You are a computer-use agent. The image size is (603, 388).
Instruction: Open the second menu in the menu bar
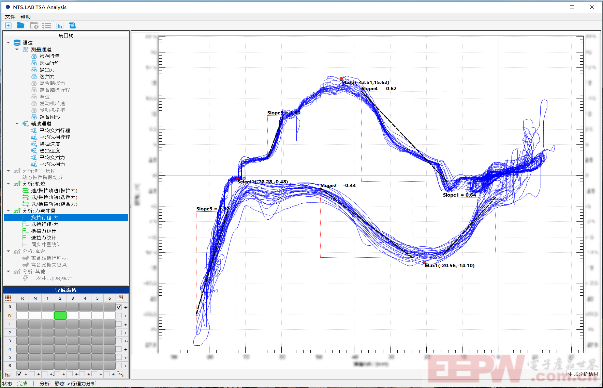[25, 17]
